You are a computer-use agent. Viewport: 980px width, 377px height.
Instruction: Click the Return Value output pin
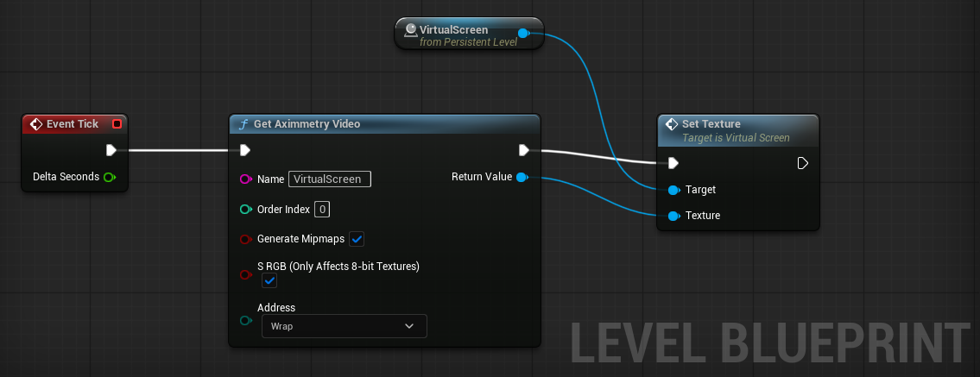(521, 177)
